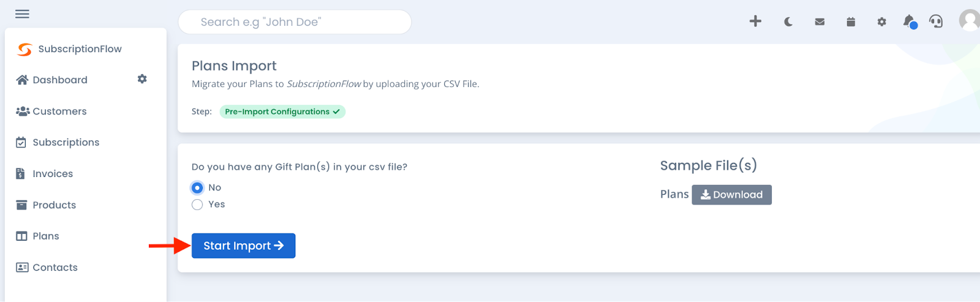Click the Dashboard settings gear icon
980x302 pixels.
[142, 79]
